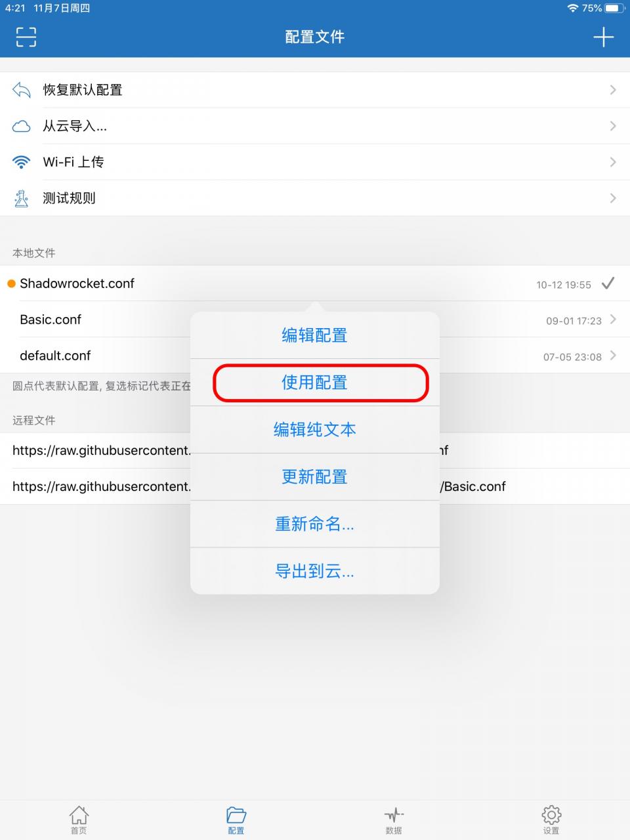Open the 数据 activity icon tab
The image size is (630, 840).
(394, 820)
